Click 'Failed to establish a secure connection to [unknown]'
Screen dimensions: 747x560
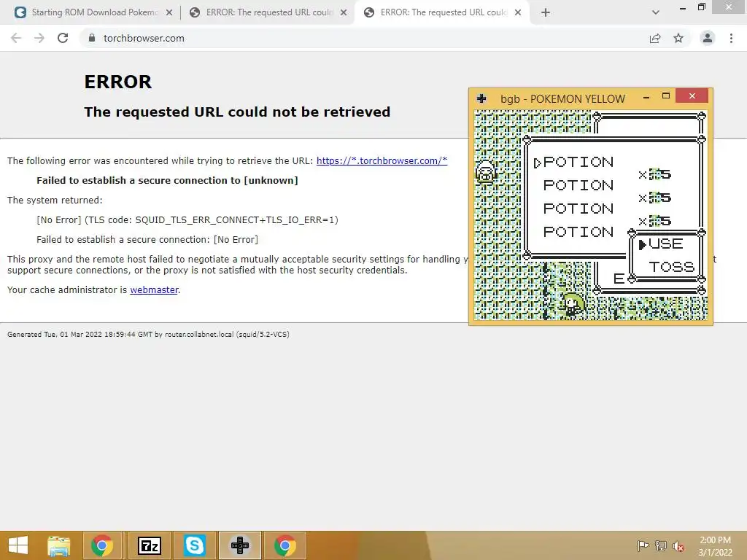pos(167,181)
